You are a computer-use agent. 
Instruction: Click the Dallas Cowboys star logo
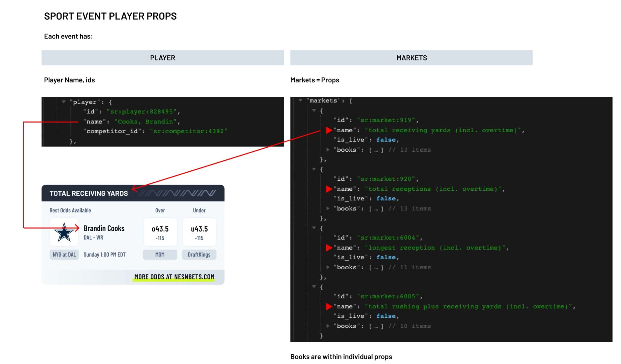pyautogui.click(x=64, y=232)
